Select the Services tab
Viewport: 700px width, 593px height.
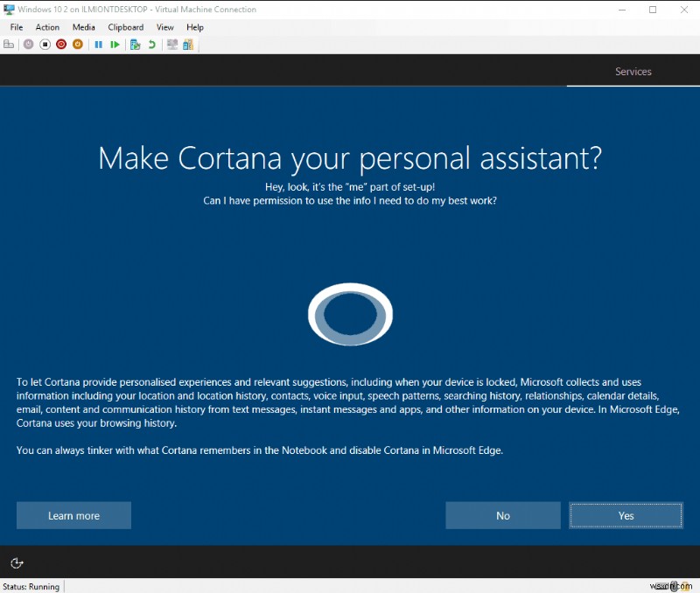pyautogui.click(x=633, y=72)
